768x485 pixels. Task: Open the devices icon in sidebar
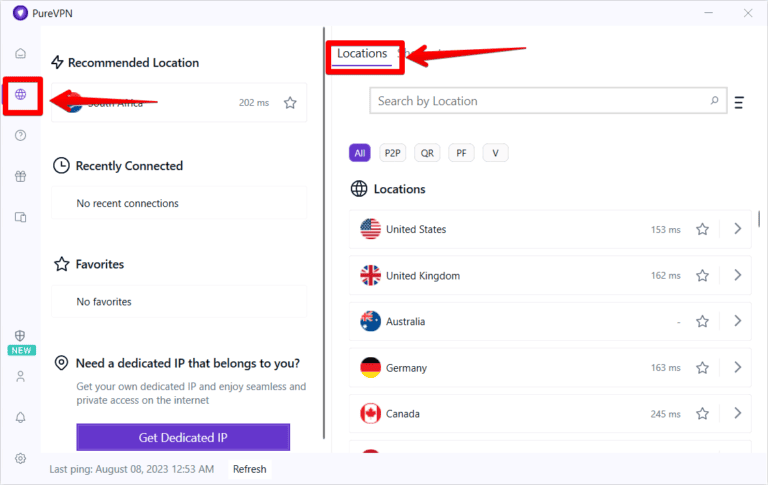pos(21,217)
